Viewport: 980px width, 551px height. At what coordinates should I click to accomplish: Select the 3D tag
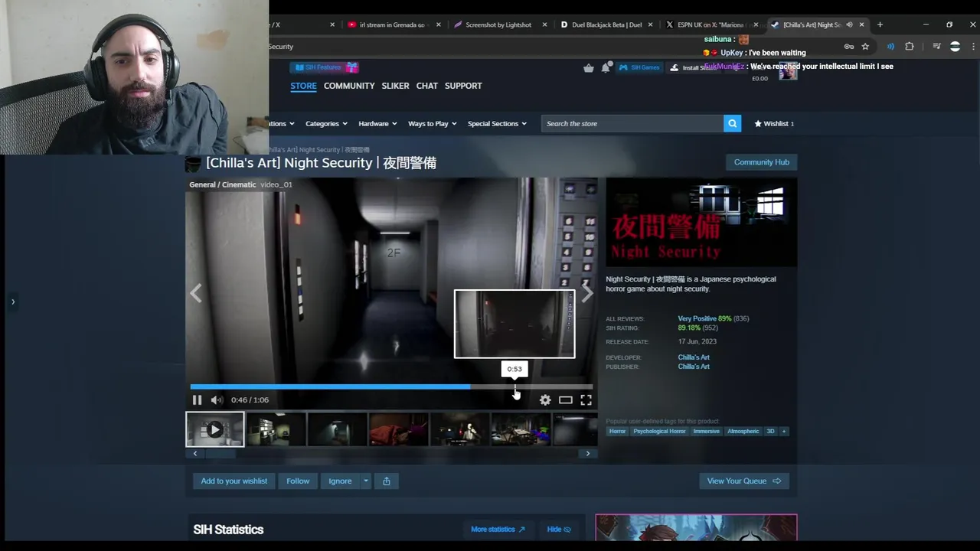coord(770,431)
